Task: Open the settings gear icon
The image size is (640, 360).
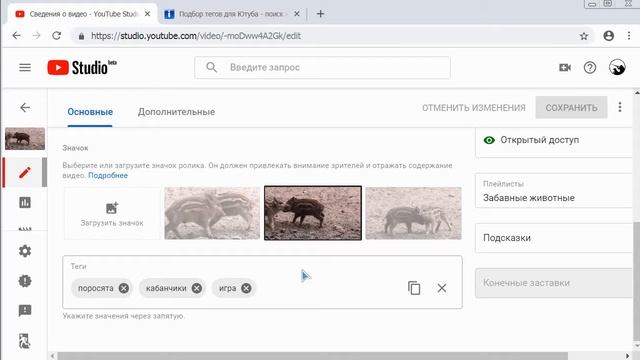Action: (25, 251)
